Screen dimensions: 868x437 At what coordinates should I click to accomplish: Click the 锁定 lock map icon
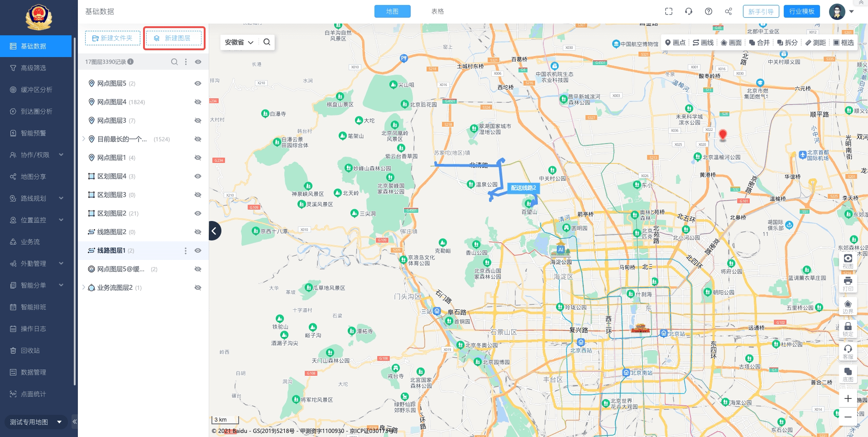tap(848, 329)
